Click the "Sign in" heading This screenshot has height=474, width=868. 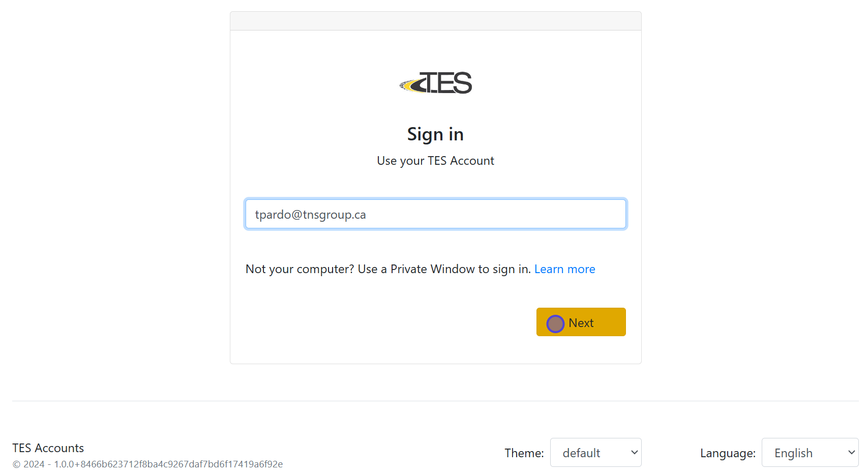[435, 134]
